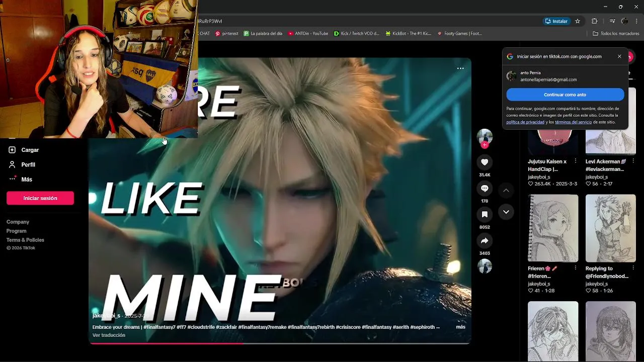The width and height of the screenshot is (644, 362).
Task: Open the Todos los marcadores folder
Action: [x=616, y=34]
